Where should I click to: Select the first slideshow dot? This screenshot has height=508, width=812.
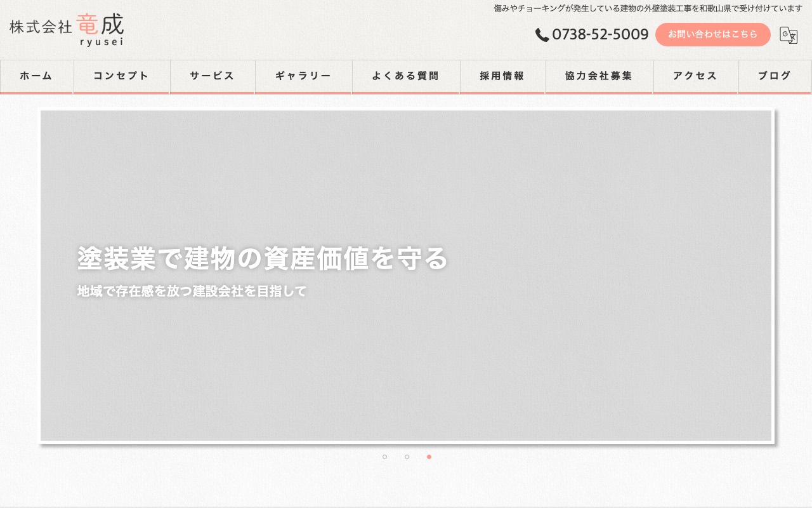click(x=384, y=457)
